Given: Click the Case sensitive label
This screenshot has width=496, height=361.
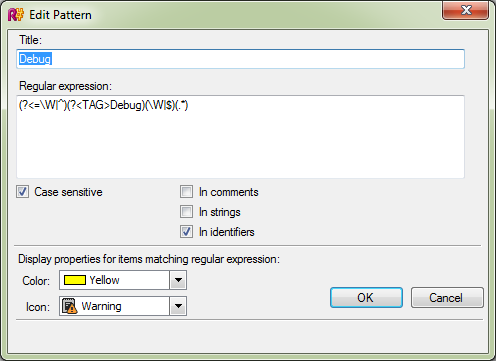Looking at the screenshot, I should (x=68, y=192).
